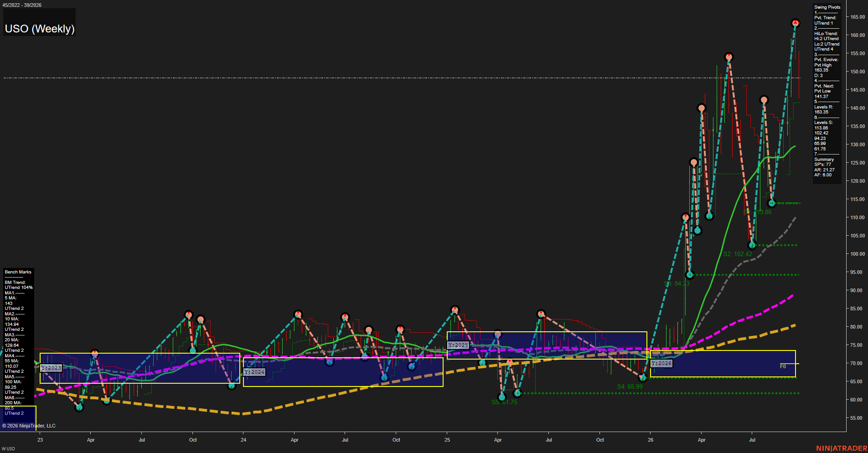Viewport: 868px width, 453px height.
Task: Select the Y:2023 yearly box label
Action: 51,368
